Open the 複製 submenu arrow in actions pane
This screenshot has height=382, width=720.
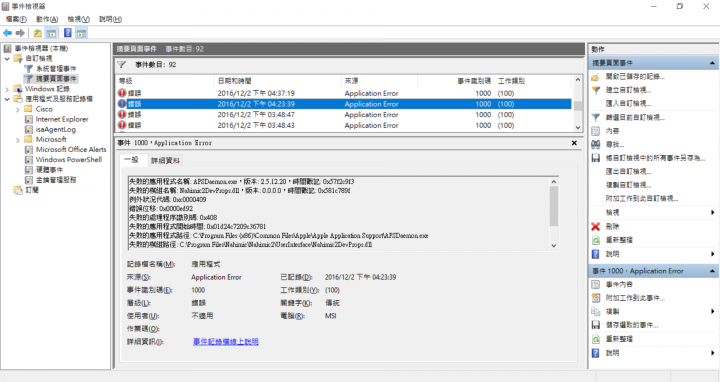pos(713,311)
